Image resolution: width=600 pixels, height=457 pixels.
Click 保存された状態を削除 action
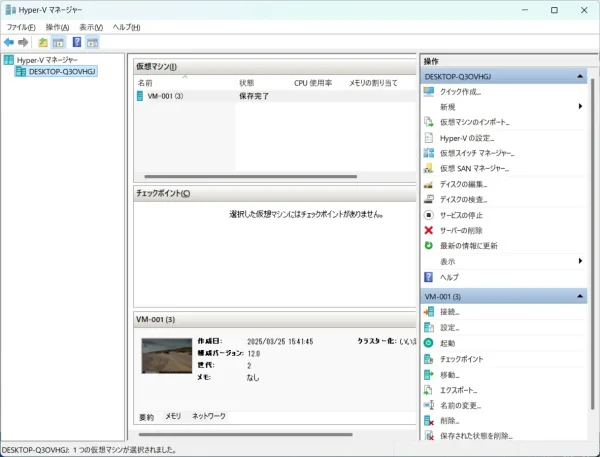[x=476, y=436]
